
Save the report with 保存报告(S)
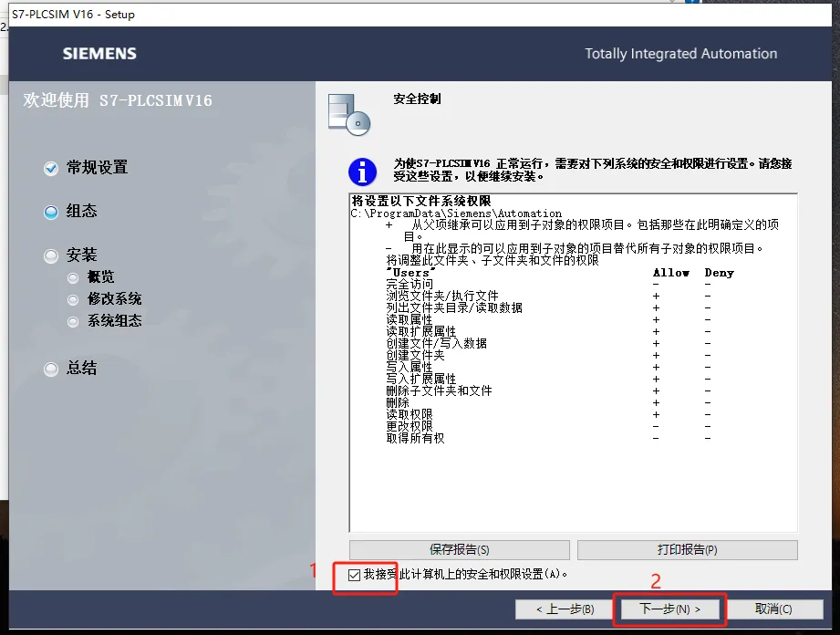pos(459,550)
